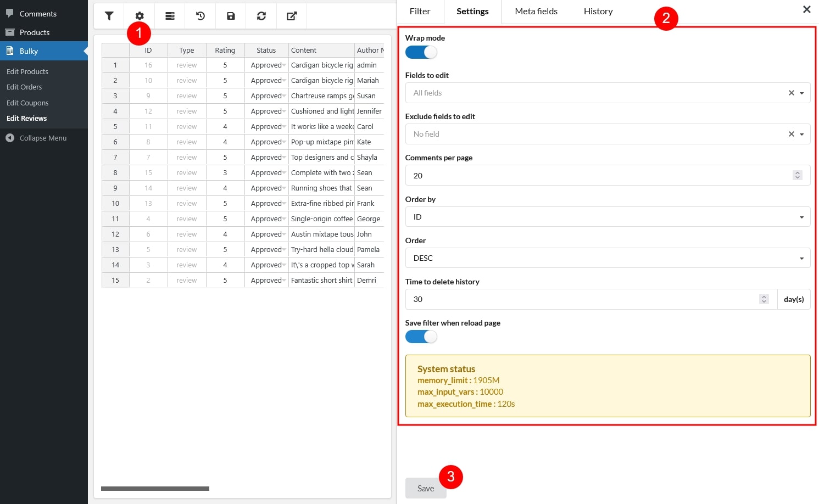Click the Comments per page stepper
This screenshot has width=819, height=504.
pos(797,175)
